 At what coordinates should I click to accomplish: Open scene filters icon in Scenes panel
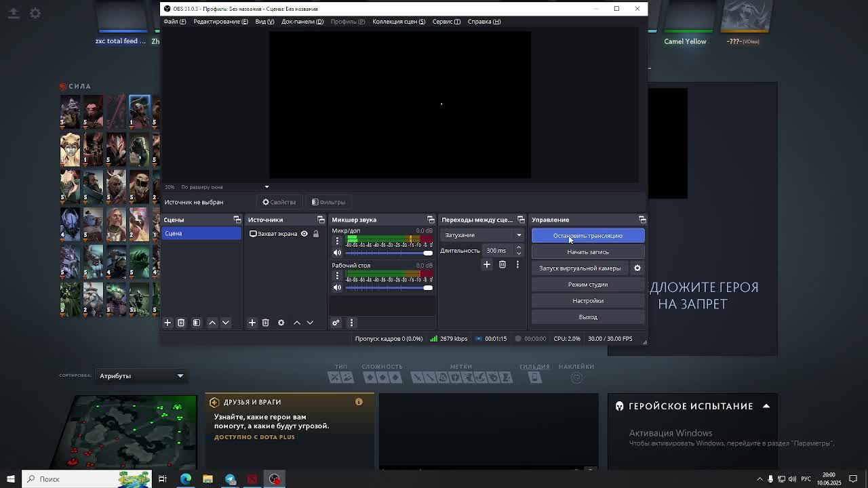(197, 323)
